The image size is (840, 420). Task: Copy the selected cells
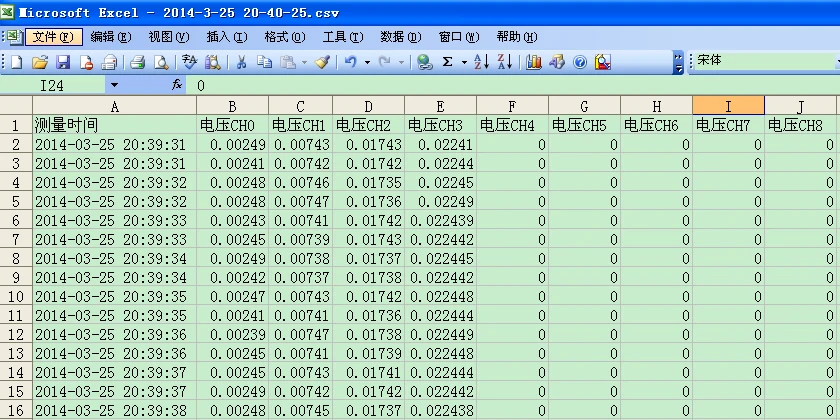pyautogui.click(x=265, y=62)
